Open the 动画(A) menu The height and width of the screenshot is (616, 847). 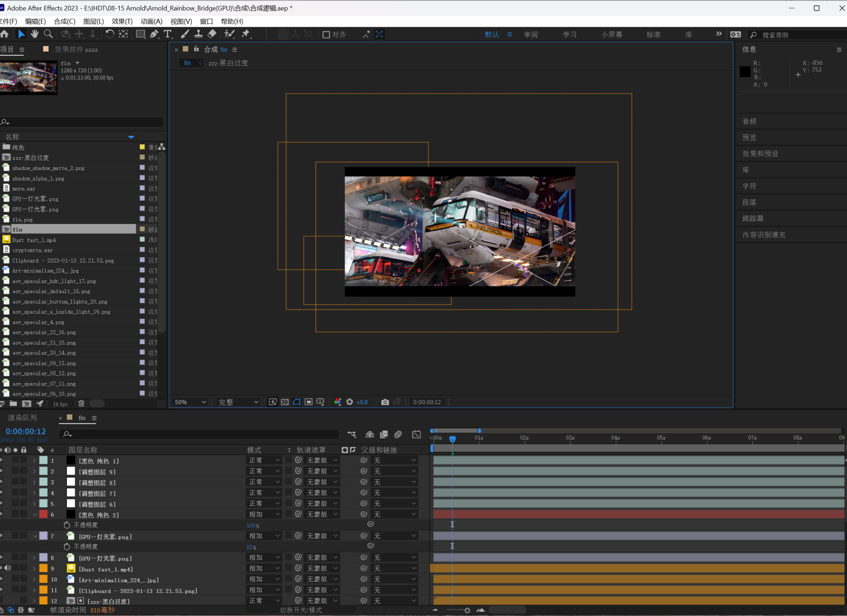152,21
